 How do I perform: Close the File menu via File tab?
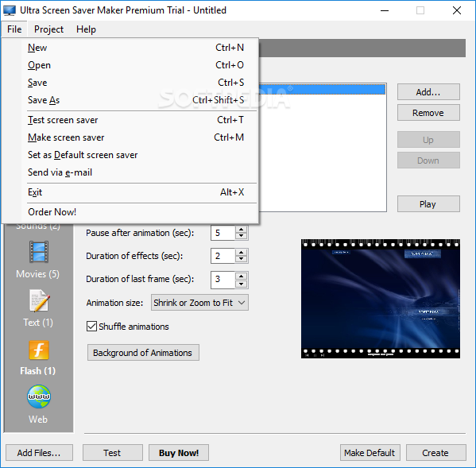pos(14,29)
